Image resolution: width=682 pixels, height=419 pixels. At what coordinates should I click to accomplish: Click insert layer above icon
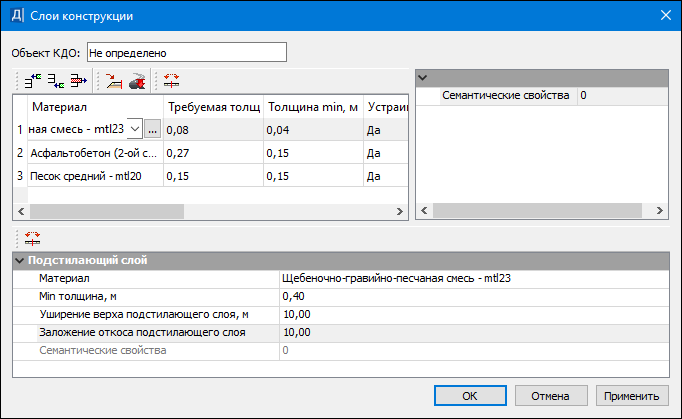click(x=33, y=80)
